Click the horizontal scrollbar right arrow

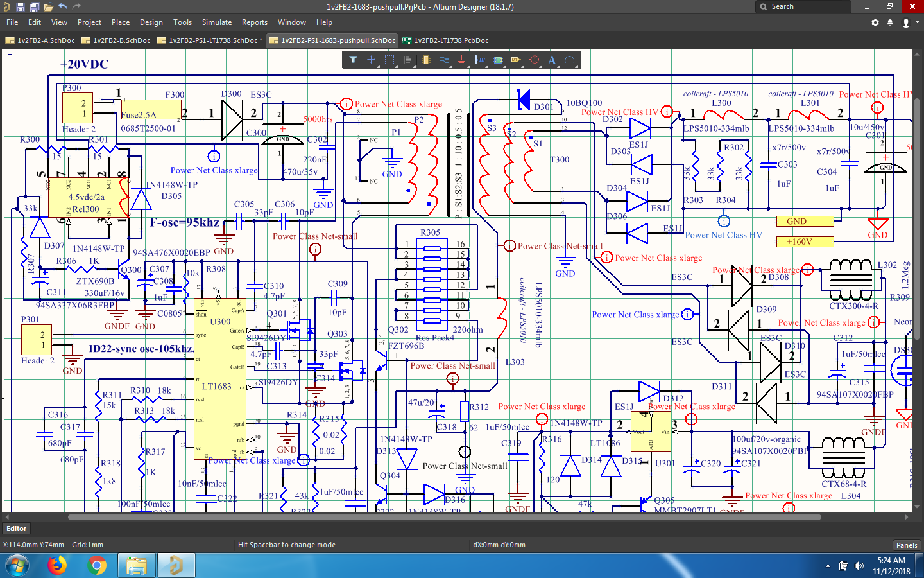coord(907,516)
